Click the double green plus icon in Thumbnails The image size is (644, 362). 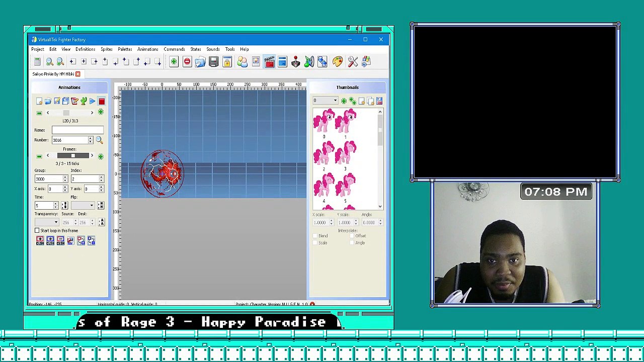click(x=353, y=101)
